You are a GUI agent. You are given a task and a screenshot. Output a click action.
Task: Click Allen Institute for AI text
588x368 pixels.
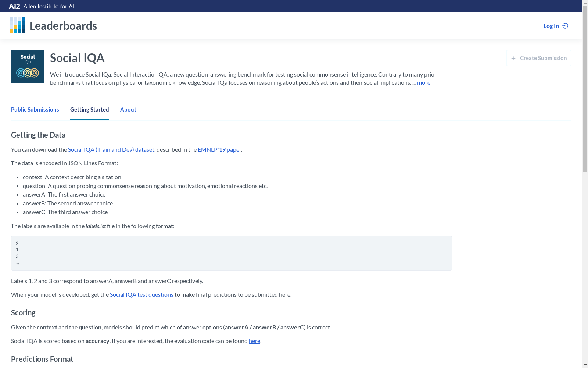click(49, 6)
